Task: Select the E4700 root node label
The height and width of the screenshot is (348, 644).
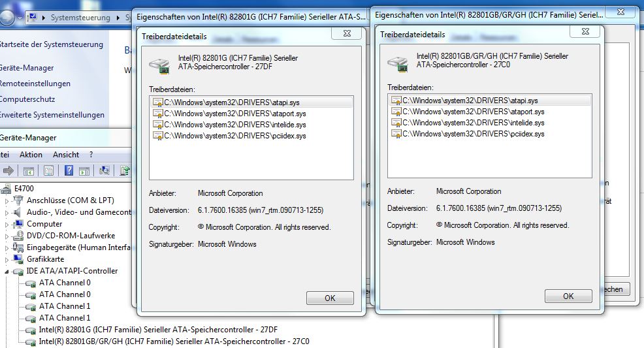Action: (x=24, y=189)
